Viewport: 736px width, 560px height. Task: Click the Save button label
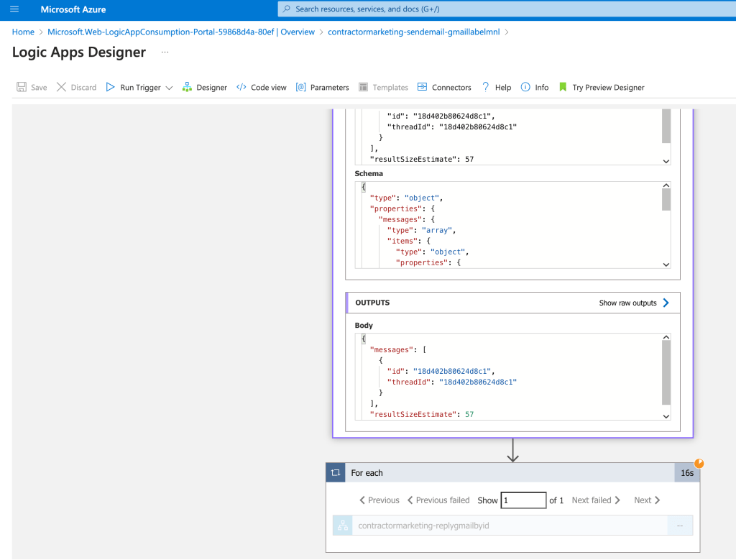click(39, 87)
